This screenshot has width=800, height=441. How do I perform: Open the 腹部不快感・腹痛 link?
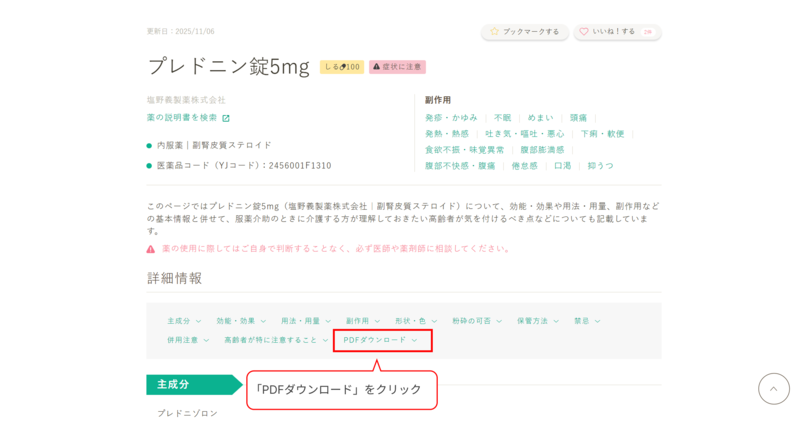pos(460,166)
